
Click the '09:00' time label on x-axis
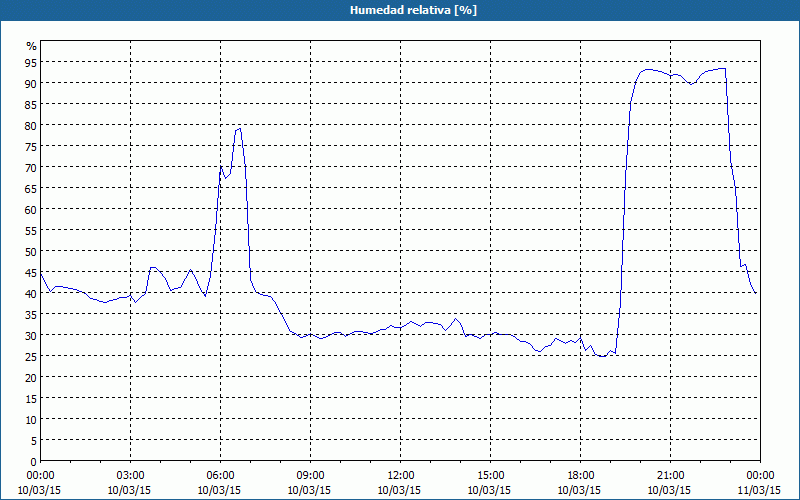(x=310, y=476)
